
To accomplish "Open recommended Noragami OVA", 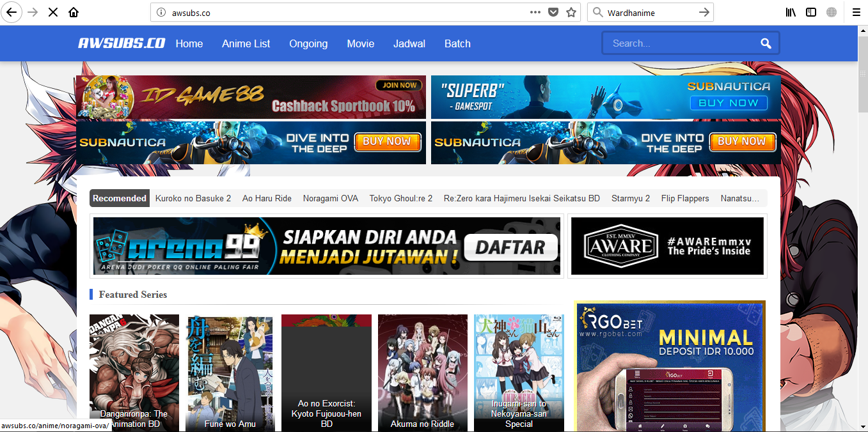I will (x=331, y=198).
